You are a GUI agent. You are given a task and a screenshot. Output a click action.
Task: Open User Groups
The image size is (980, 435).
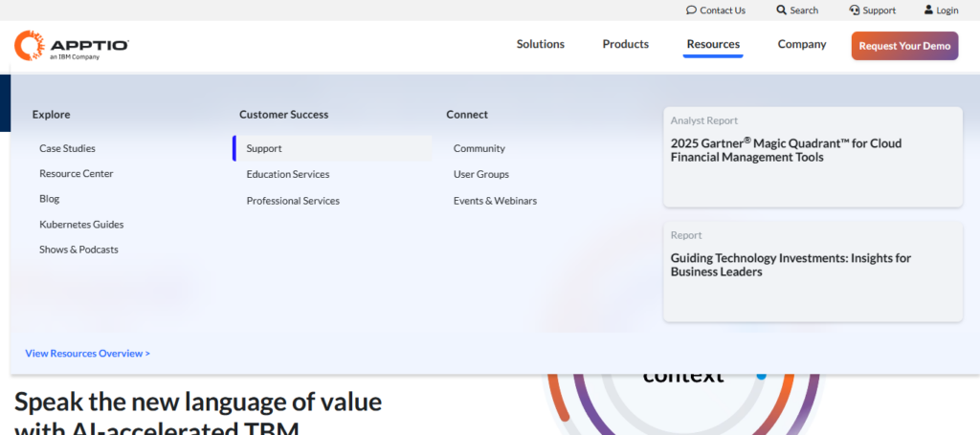481,174
